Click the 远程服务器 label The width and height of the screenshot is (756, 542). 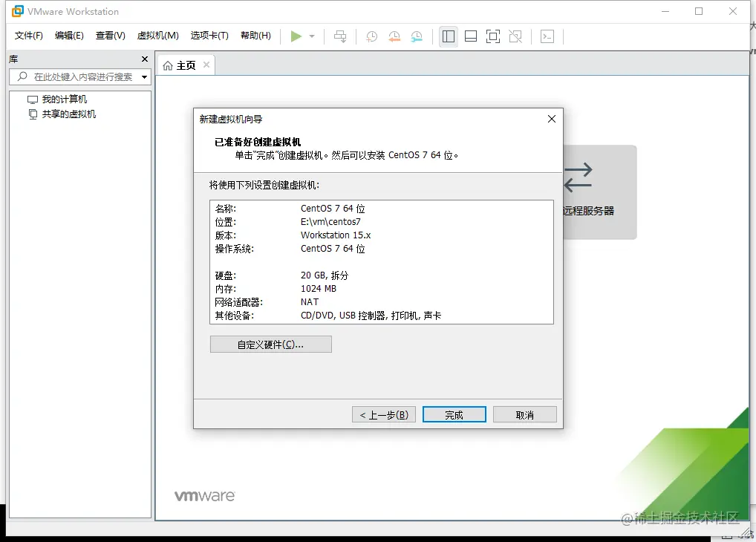(588, 211)
